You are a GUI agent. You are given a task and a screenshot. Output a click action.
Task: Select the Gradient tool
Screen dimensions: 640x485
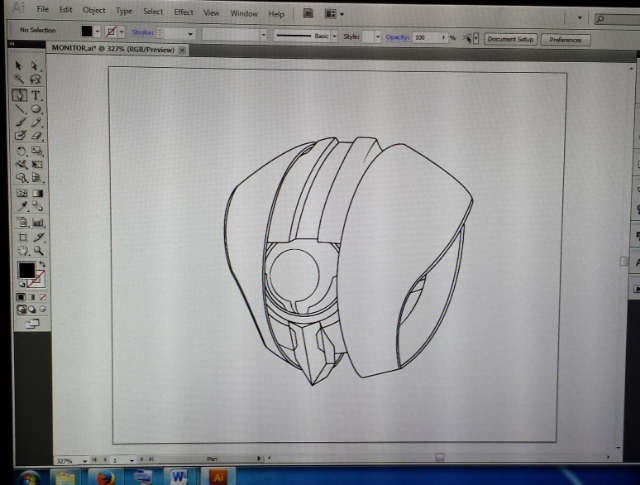click(38, 193)
